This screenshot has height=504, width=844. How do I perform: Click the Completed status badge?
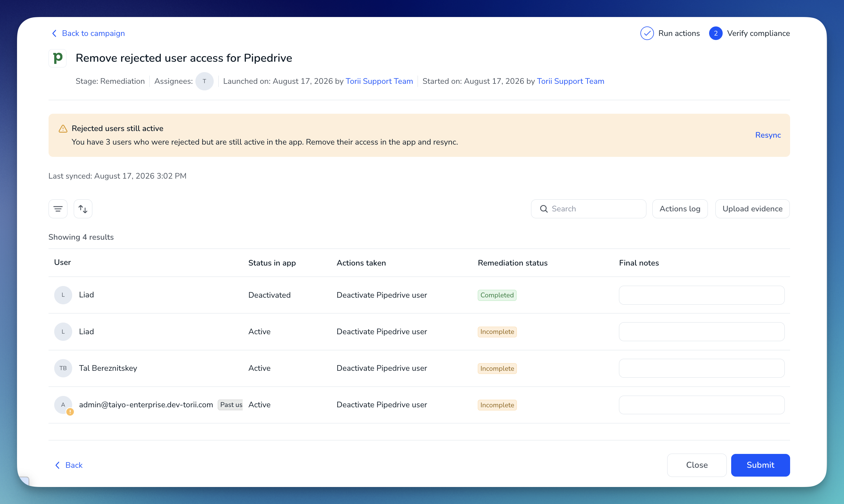(497, 295)
